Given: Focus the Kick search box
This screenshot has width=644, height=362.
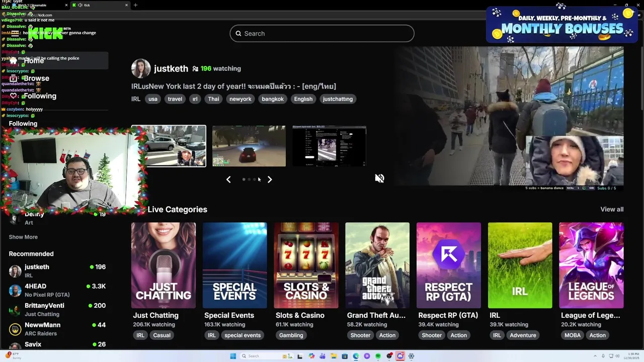Looking at the screenshot, I should [x=322, y=34].
